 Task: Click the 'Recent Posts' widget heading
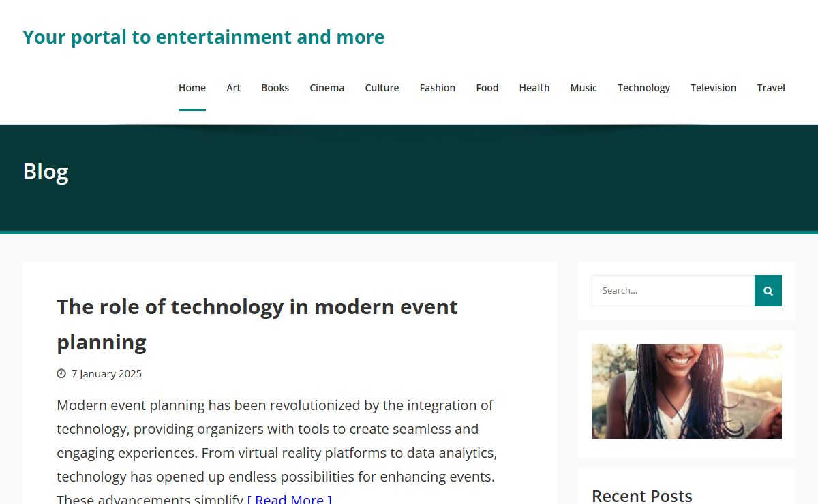tap(642, 496)
